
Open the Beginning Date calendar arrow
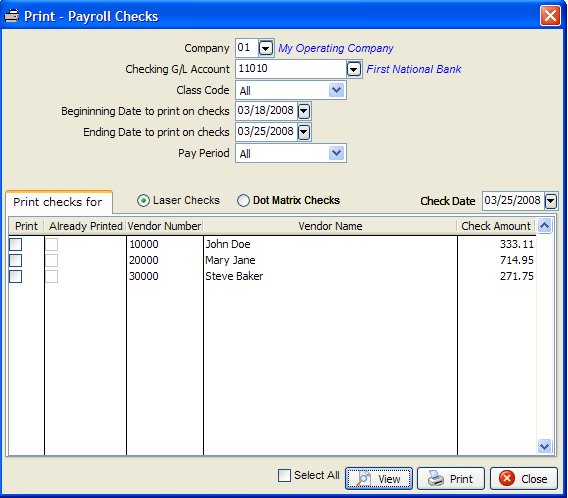coord(304,111)
